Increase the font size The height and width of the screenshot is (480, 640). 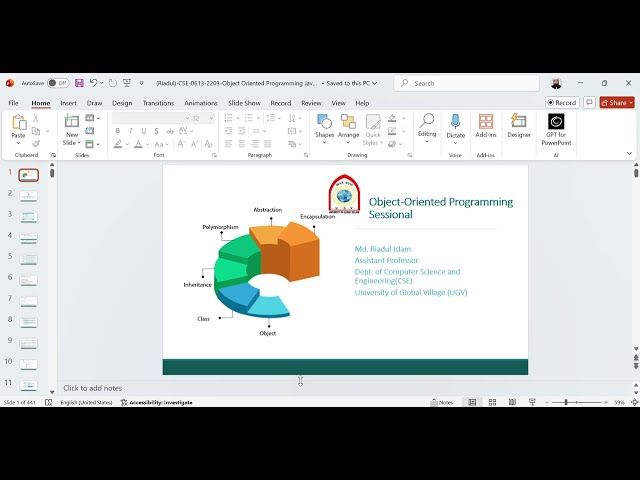coord(181,144)
